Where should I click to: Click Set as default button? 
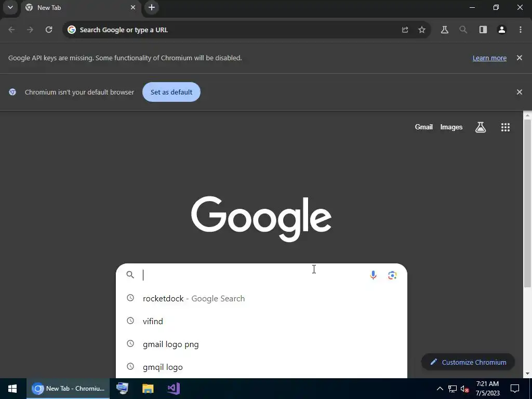tap(171, 92)
